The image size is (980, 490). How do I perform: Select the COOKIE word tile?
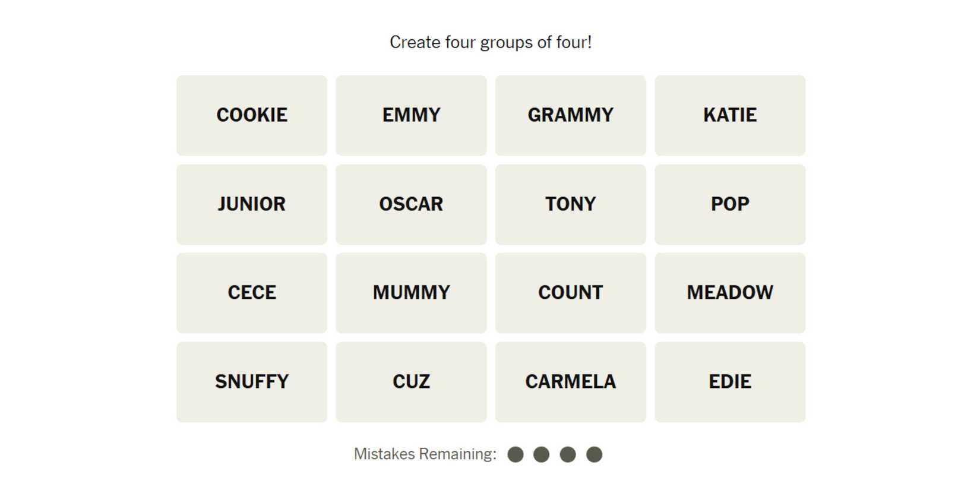tap(252, 115)
